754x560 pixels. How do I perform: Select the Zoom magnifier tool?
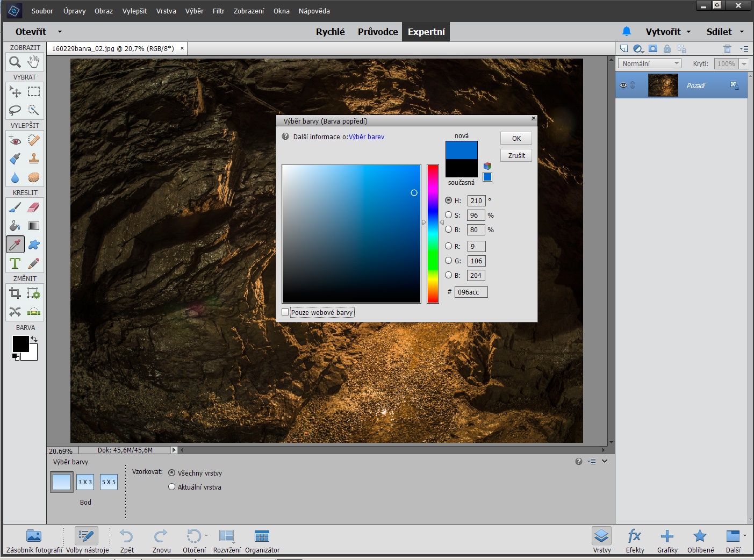(x=15, y=62)
